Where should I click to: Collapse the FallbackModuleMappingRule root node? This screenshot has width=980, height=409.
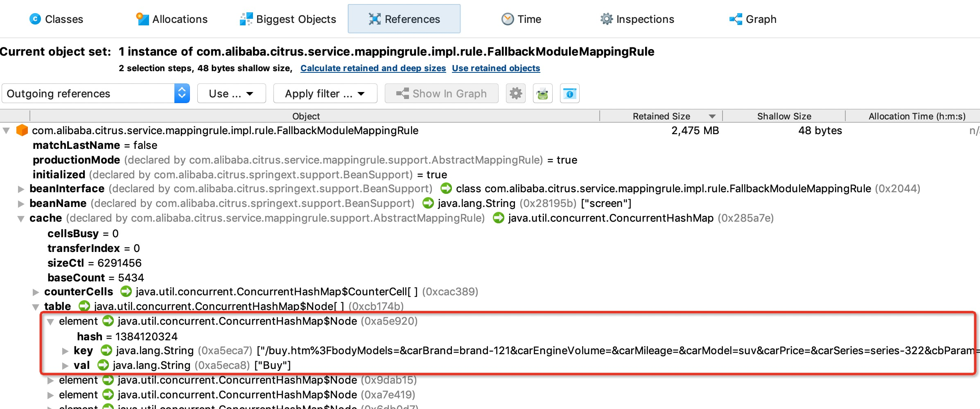coord(6,131)
